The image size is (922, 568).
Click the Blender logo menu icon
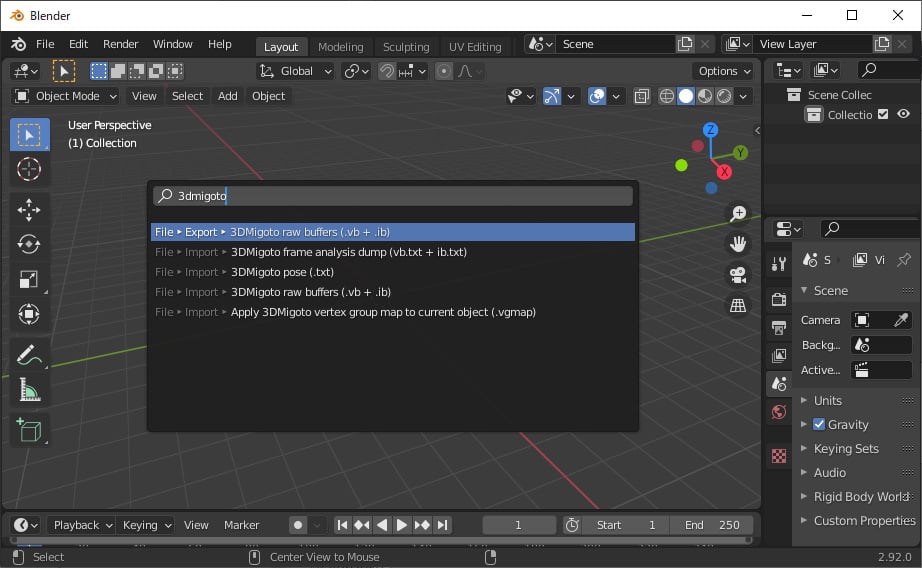[x=18, y=44]
